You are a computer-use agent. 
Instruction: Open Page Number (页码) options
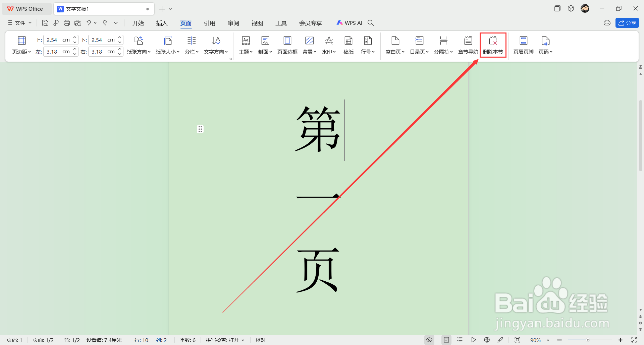click(545, 45)
